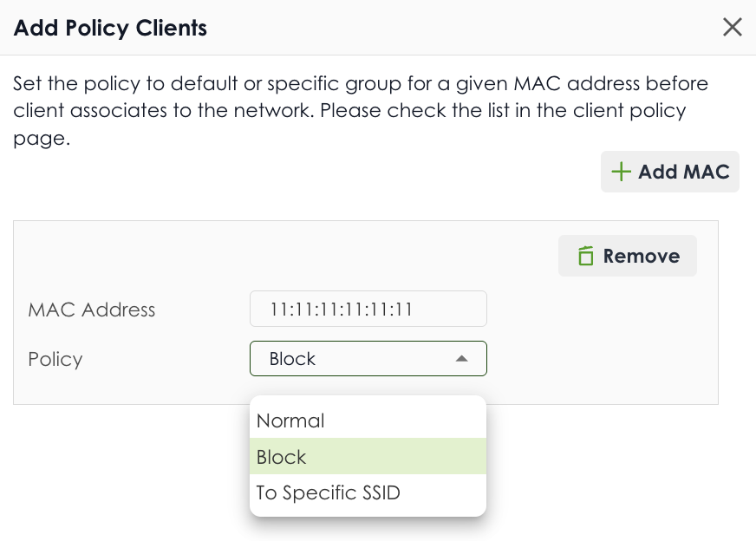
Task: Click the green plus icon beside Add MAC
Action: [621, 172]
